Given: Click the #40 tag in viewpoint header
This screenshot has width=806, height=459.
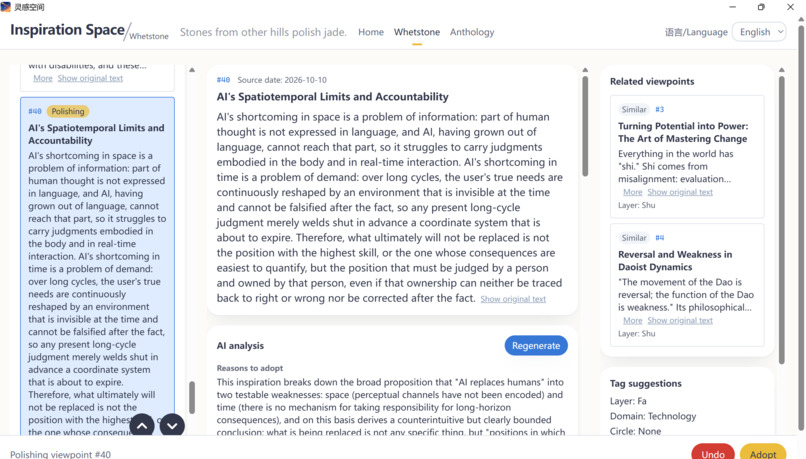Looking at the screenshot, I should 223,80.
